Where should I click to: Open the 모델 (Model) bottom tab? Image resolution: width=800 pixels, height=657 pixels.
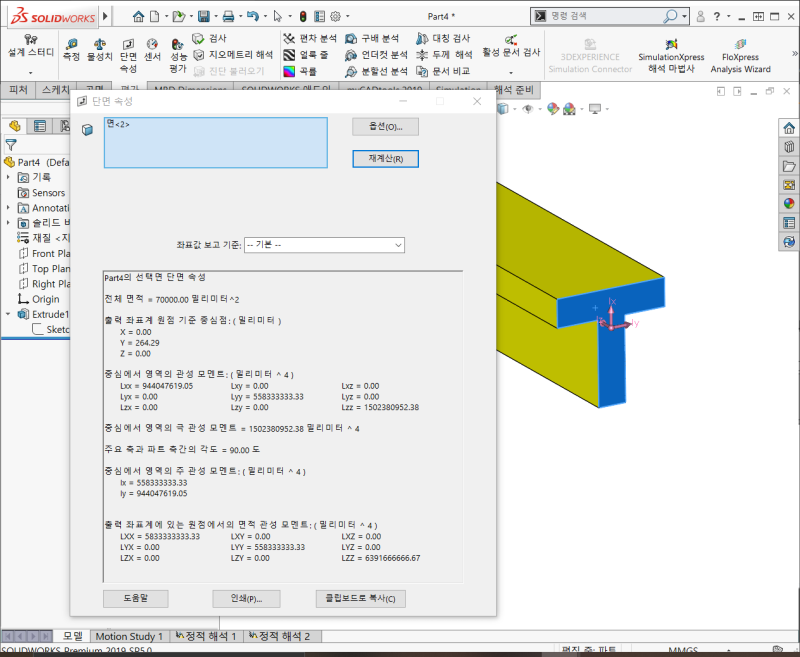pos(73,636)
